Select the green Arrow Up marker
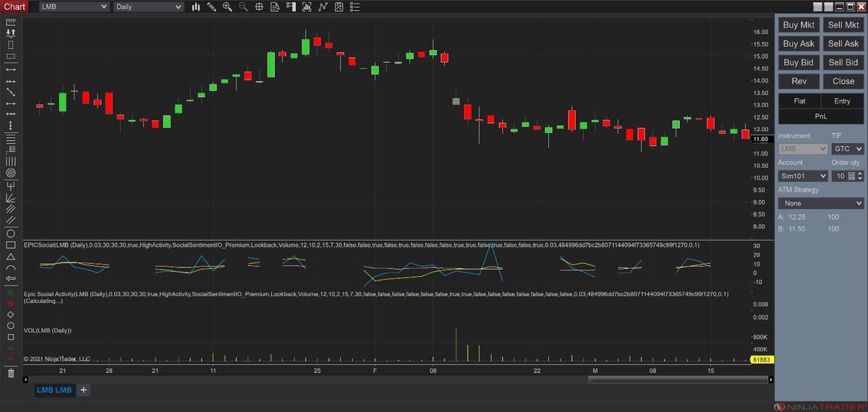 click(11, 294)
